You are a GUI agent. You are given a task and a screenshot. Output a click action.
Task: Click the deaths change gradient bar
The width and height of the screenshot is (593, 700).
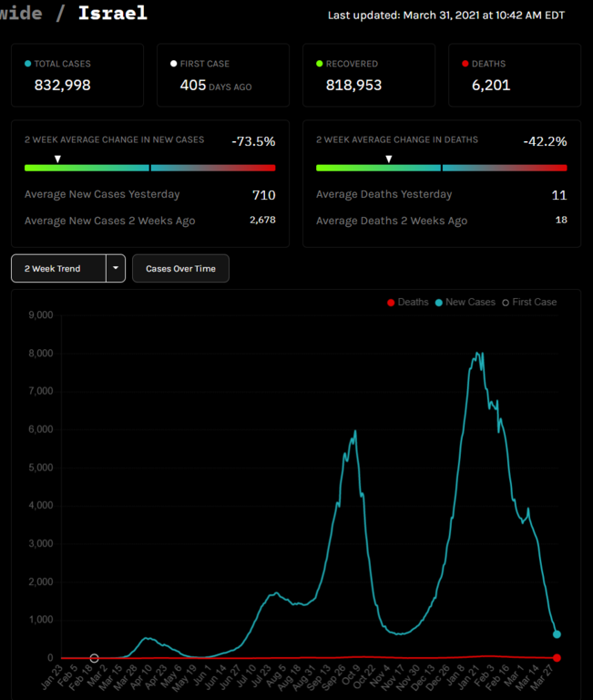click(x=441, y=168)
